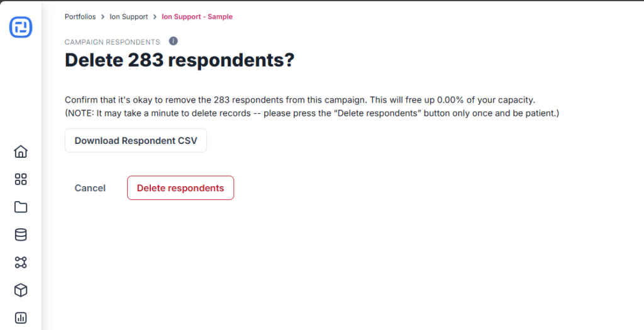The image size is (644, 330).
Task: Click the blue app logo icon
Action: point(21,28)
